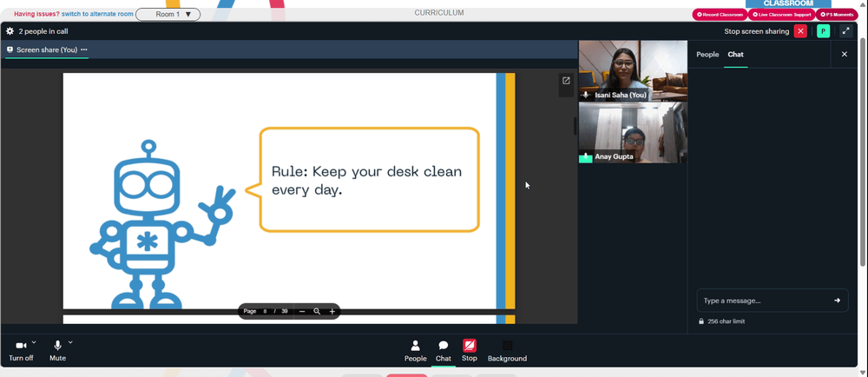Click the 2 people in call text

coord(43,31)
